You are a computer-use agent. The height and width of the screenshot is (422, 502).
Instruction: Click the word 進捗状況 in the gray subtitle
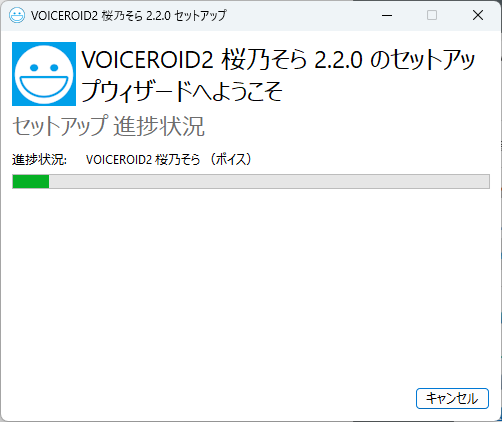point(159,126)
